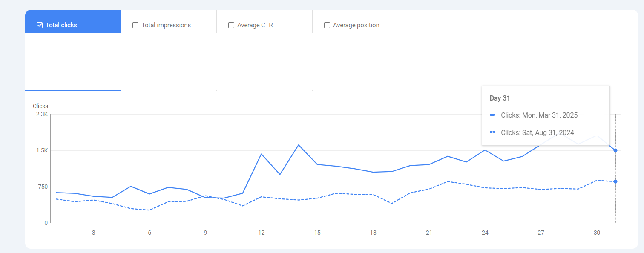Click x-axis label 27
This screenshot has width=644, height=253.
click(x=541, y=233)
